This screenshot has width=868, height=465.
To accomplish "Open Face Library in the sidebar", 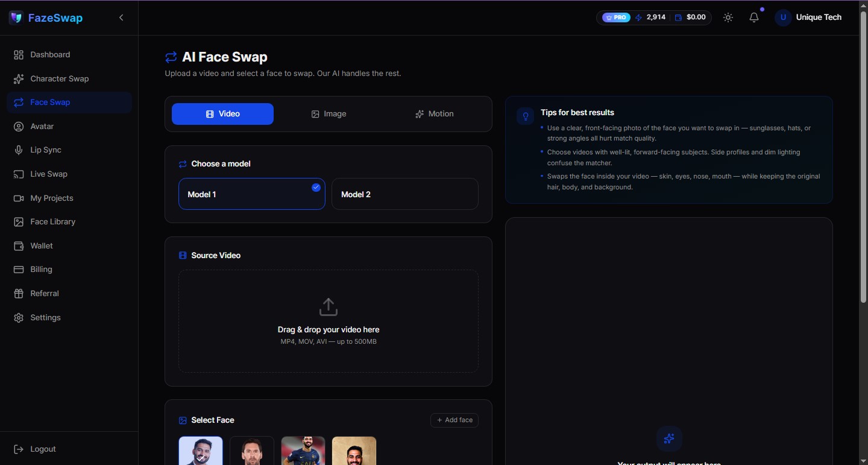I will click(69, 221).
